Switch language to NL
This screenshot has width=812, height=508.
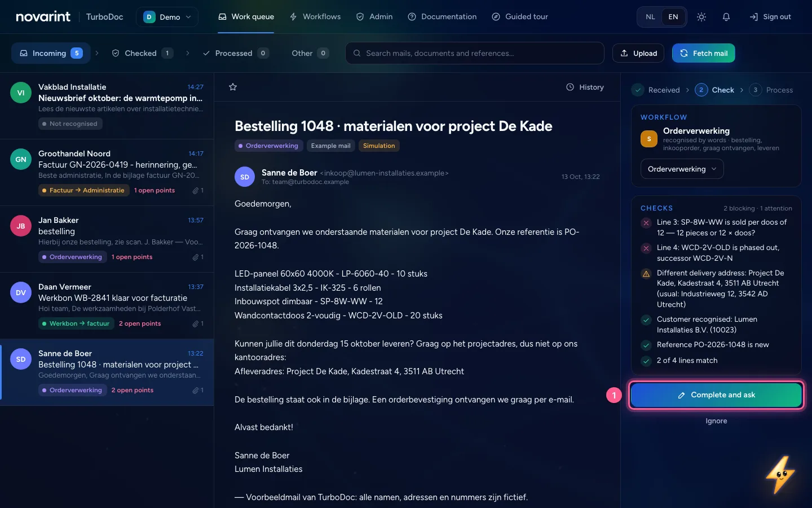point(650,17)
